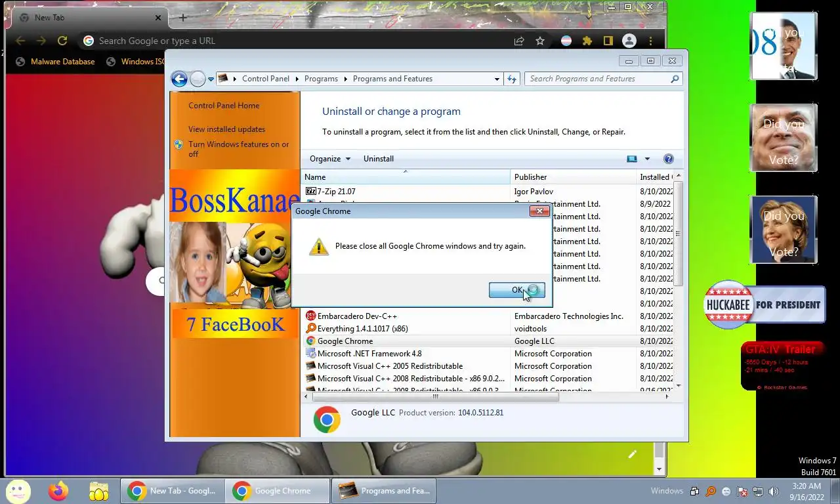Select the Everything 1.4.1.1017 (x86) row

487,329
